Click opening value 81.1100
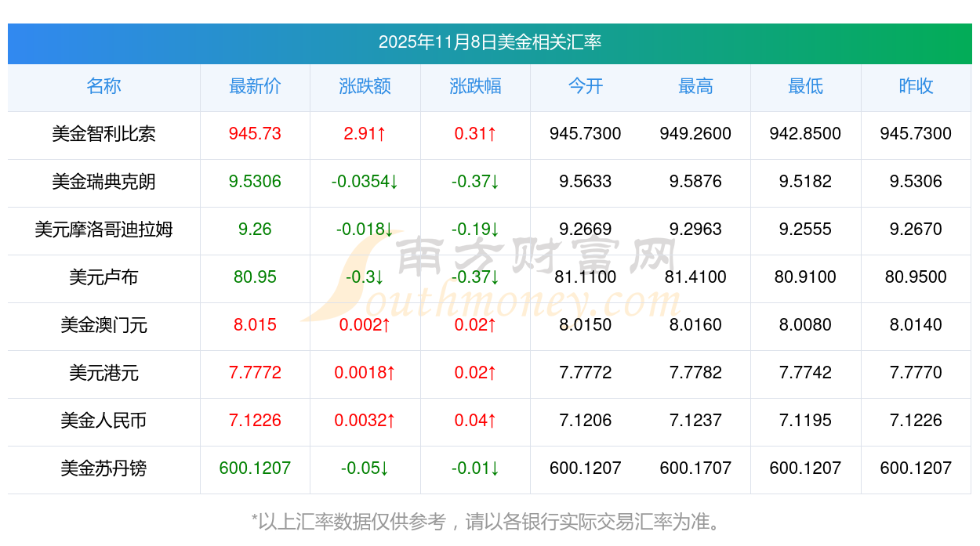This screenshot has height=546, width=980. (x=586, y=277)
